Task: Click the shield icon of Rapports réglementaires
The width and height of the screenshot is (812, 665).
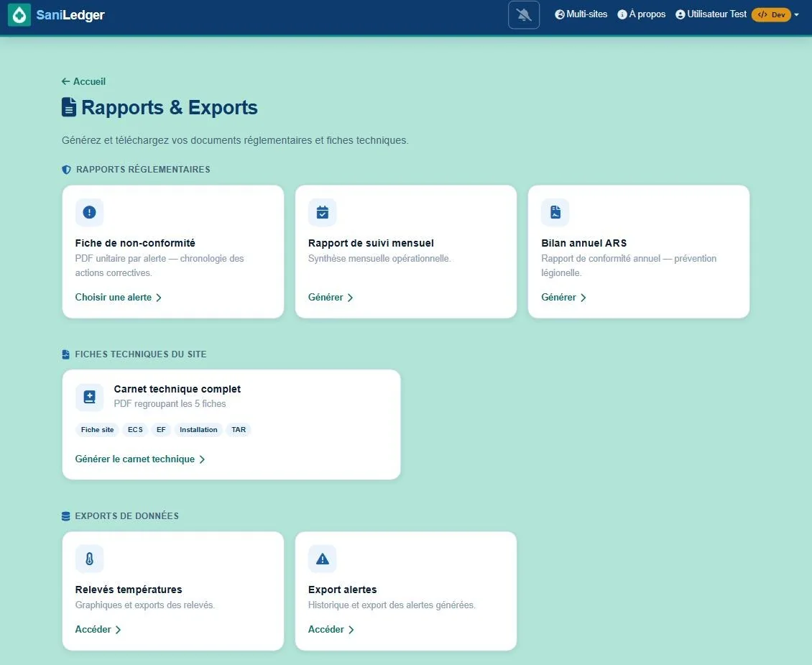Action: pos(66,170)
